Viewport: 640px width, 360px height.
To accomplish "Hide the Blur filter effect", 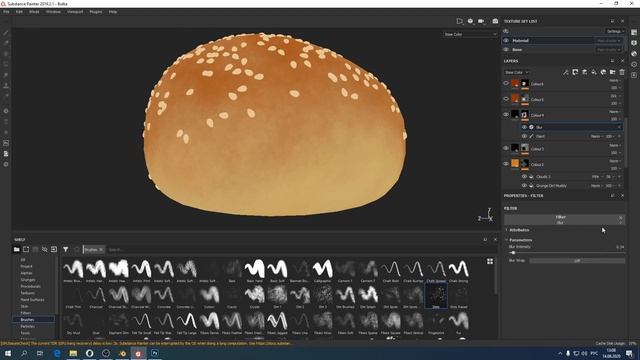I will coord(524,127).
